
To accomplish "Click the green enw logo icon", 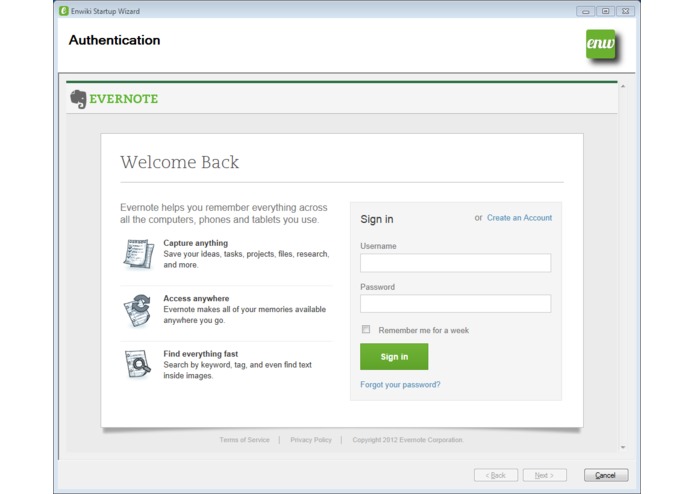I will click(601, 44).
